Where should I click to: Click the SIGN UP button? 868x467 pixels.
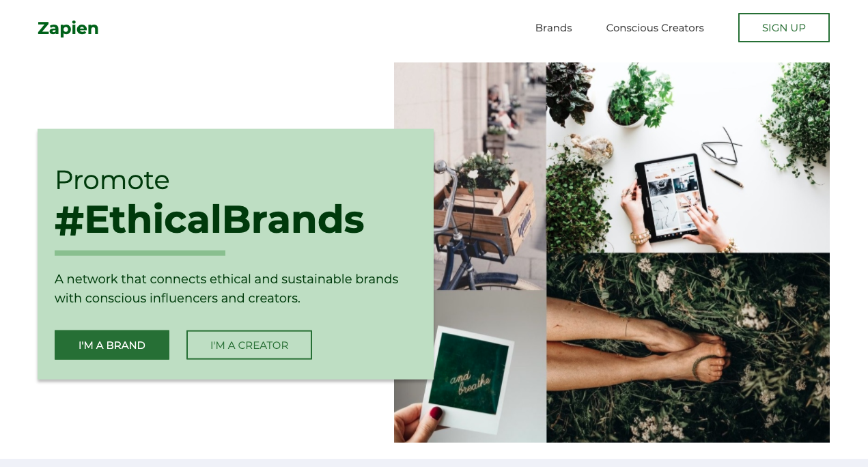coord(783,28)
